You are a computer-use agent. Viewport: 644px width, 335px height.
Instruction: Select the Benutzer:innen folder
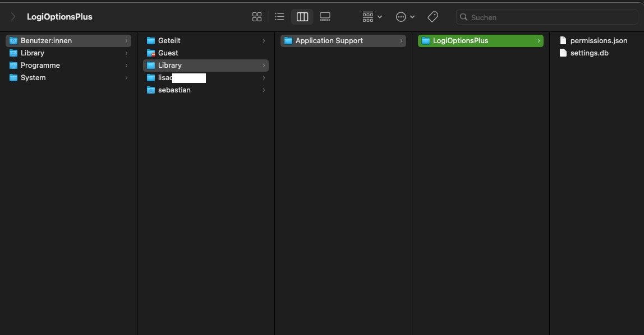coord(46,41)
